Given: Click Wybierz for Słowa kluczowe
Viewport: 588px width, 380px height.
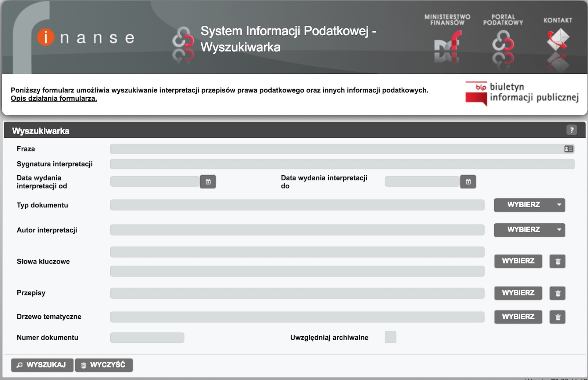Looking at the screenshot, I should [x=518, y=261].
